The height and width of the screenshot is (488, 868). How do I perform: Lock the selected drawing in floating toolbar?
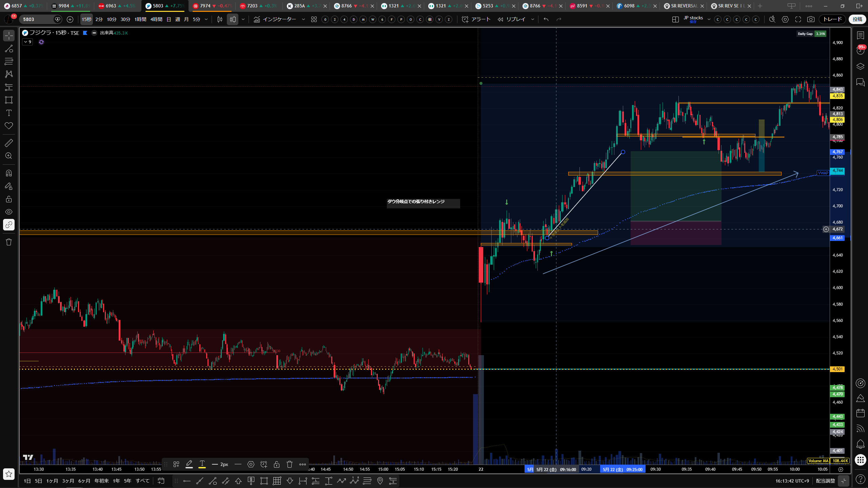(x=277, y=464)
